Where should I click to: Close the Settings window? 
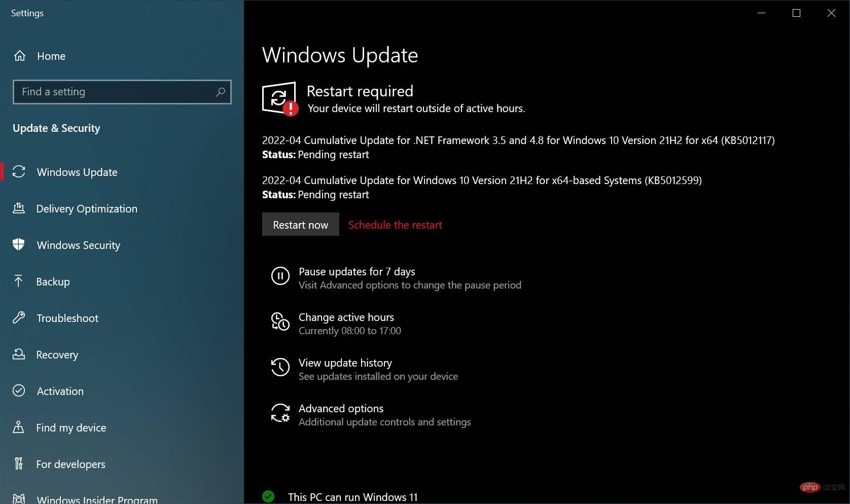coord(831,13)
